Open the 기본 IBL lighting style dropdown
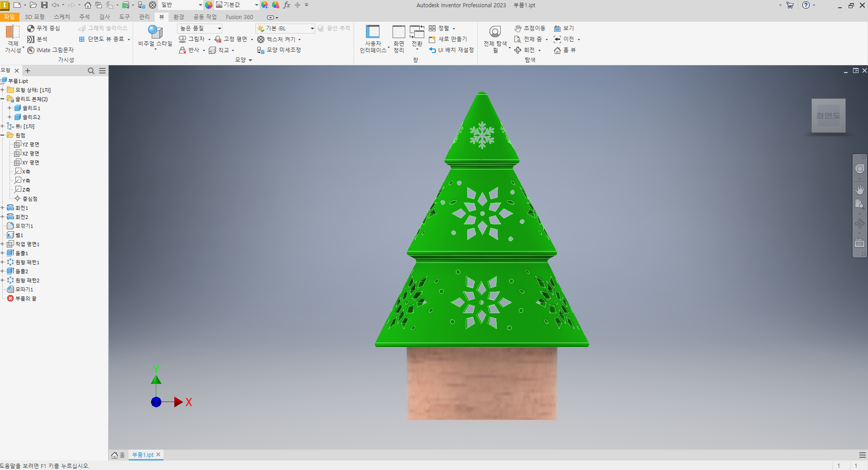This screenshot has width=868, height=470. pyautogui.click(x=285, y=28)
